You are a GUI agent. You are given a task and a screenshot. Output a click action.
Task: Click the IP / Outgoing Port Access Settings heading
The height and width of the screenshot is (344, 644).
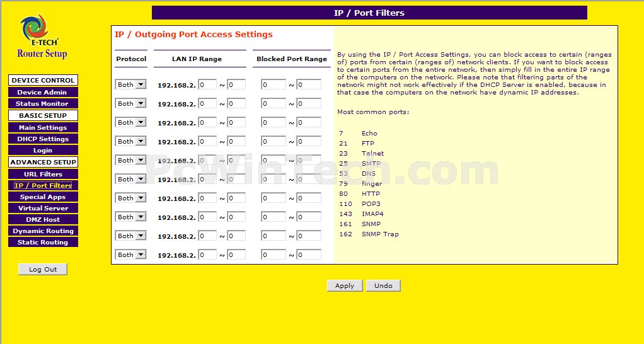click(x=193, y=35)
